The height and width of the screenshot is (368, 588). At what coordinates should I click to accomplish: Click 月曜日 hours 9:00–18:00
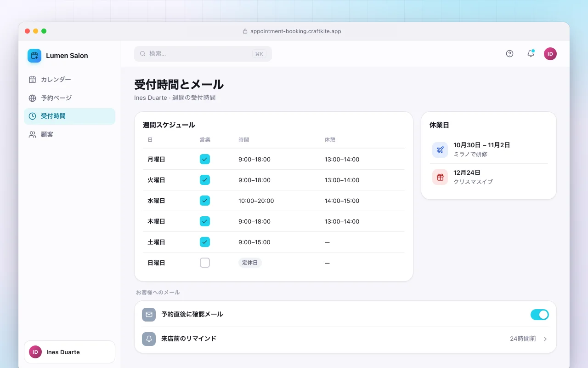[x=254, y=160]
